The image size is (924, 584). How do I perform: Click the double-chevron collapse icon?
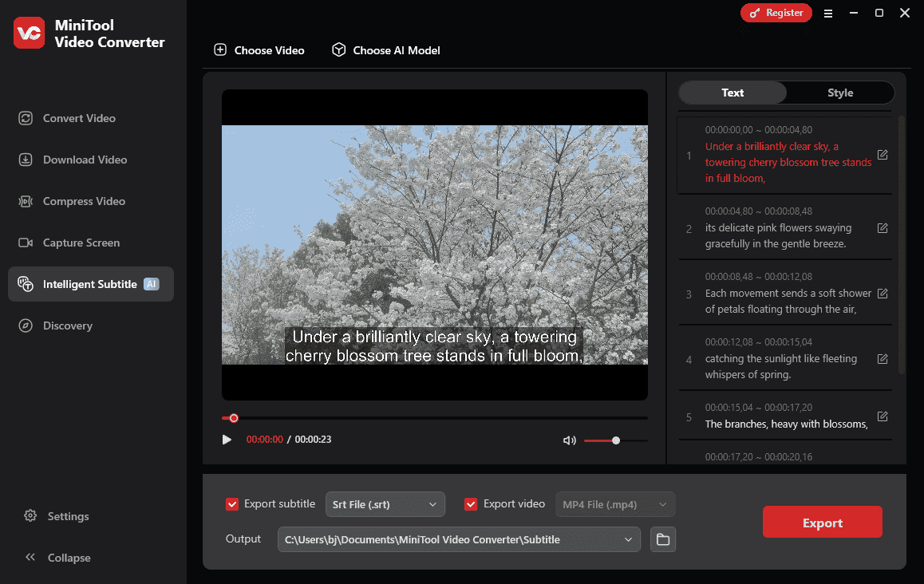point(30,557)
